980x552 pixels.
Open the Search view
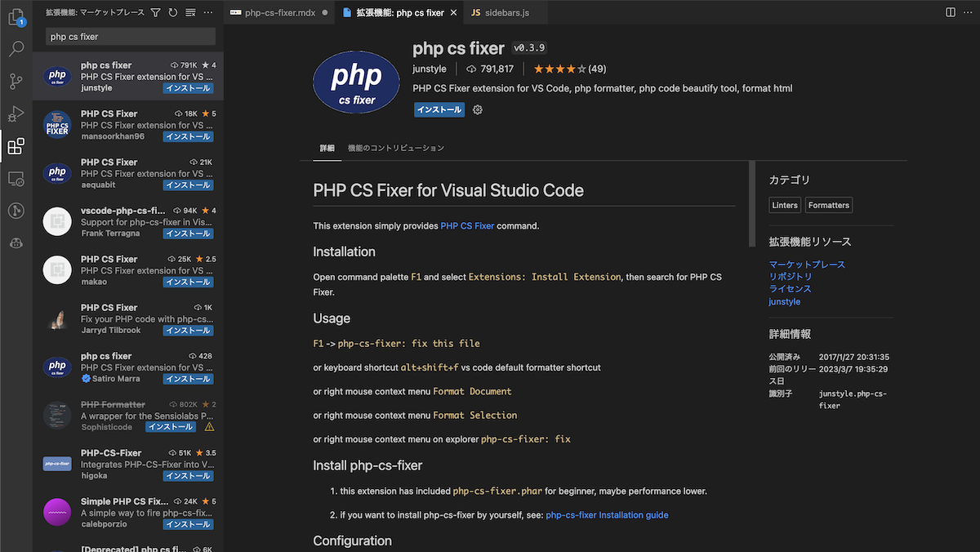click(x=16, y=49)
